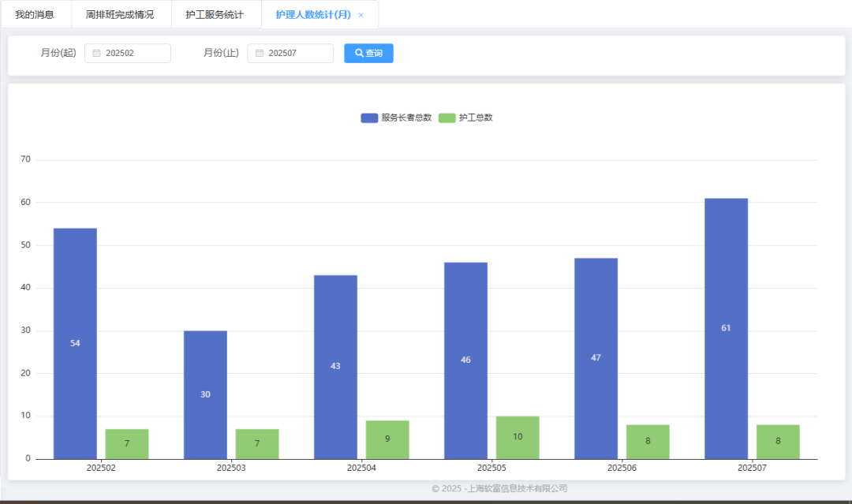Viewport: 852px width, 504px height.
Task: Click calendar icon in end month field
Action: (x=260, y=54)
